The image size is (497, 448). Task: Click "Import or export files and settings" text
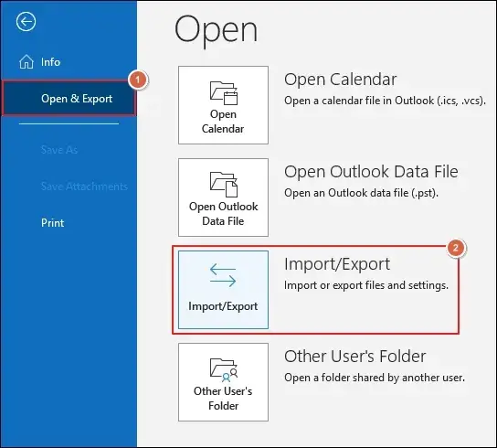pos(366,285)
